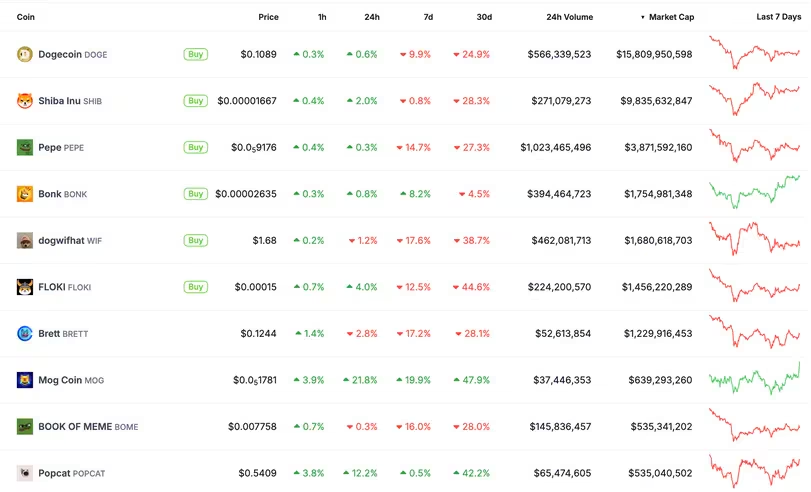Click the Last 7 Days column header
The image size is (811, 492).
coord(778,17)
